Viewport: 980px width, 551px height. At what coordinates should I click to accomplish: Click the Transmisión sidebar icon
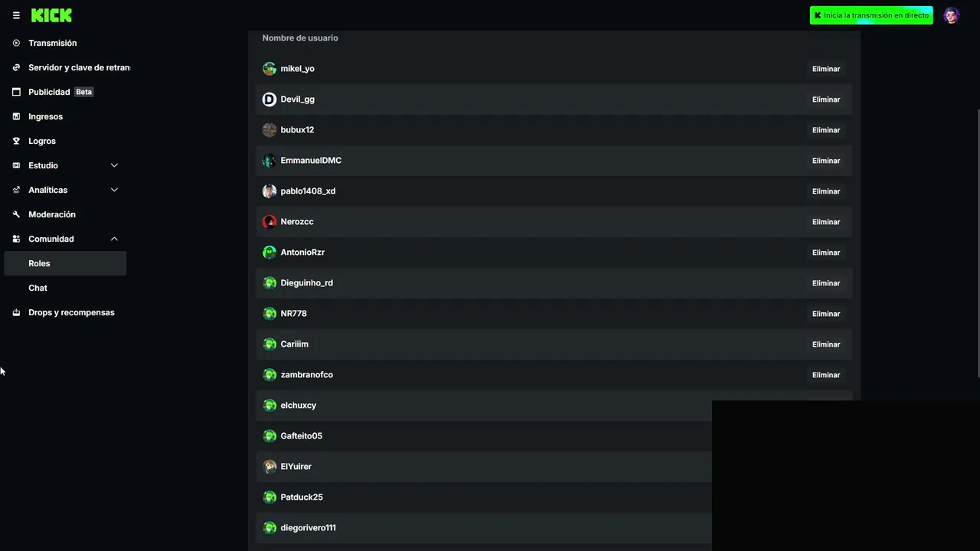[x=16, y=43]
